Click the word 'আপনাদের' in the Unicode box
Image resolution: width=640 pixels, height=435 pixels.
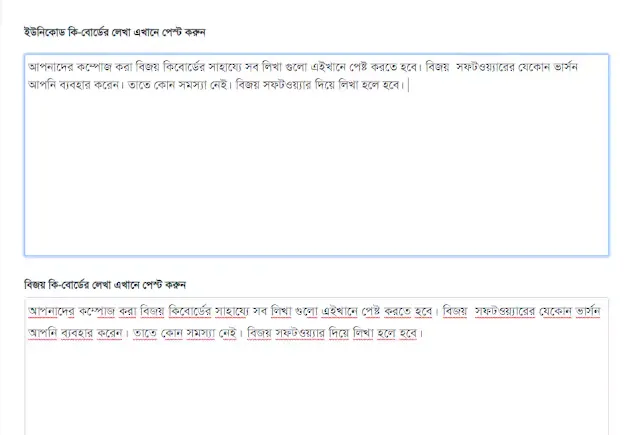point(51,67)
